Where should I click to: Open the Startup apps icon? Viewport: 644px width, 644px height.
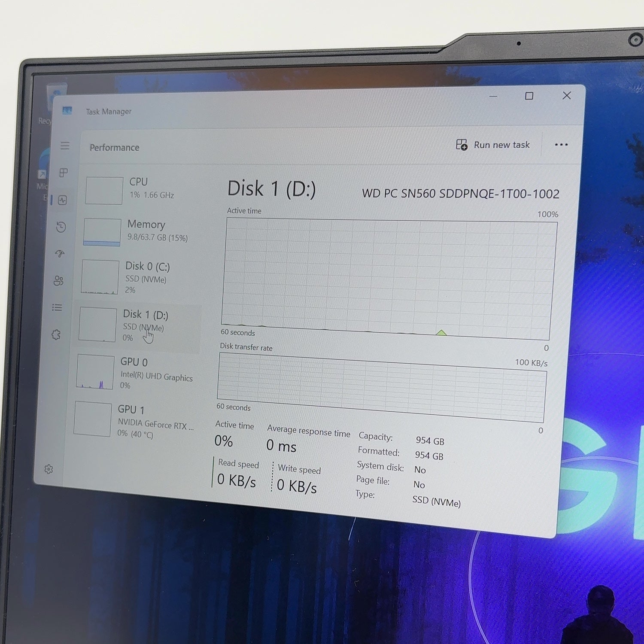coord(60,253)
